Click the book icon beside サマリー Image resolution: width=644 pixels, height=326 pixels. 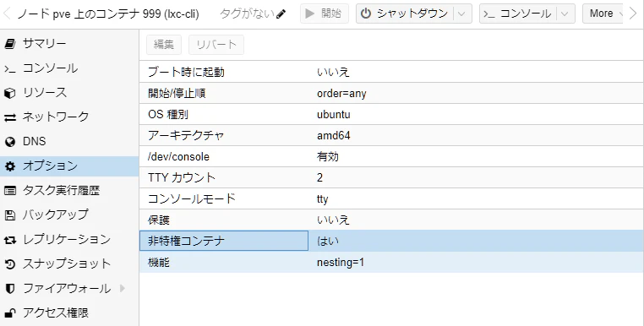click(10, 44)
